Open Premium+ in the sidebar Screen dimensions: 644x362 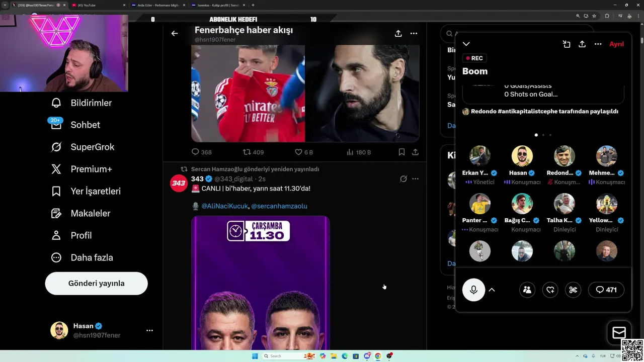(82, 169)
